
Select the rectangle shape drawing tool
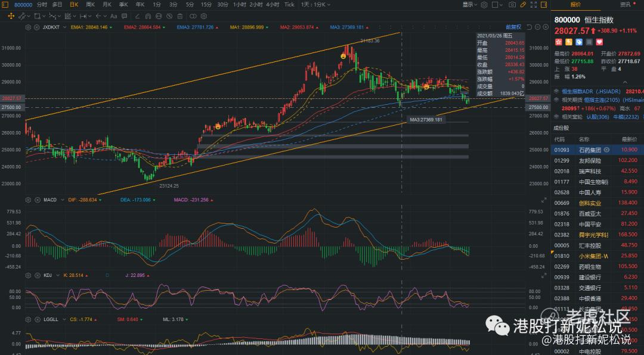[38, 16]
